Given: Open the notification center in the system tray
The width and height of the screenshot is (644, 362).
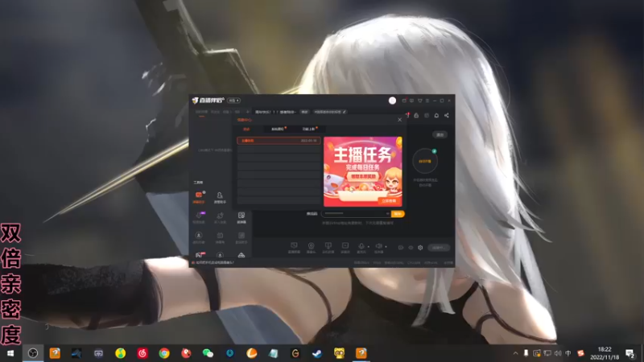Looking at the screenshot, I should click(630, 353).
